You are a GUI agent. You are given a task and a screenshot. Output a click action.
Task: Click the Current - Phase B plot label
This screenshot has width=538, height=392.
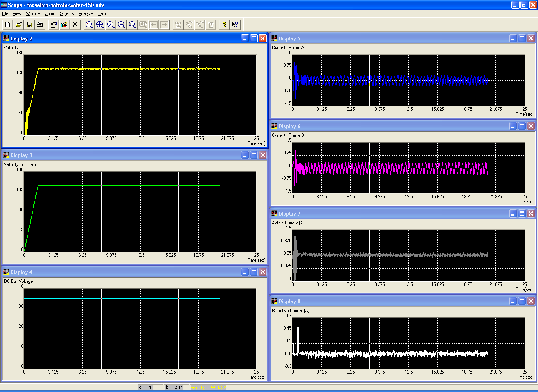(288, 135)
